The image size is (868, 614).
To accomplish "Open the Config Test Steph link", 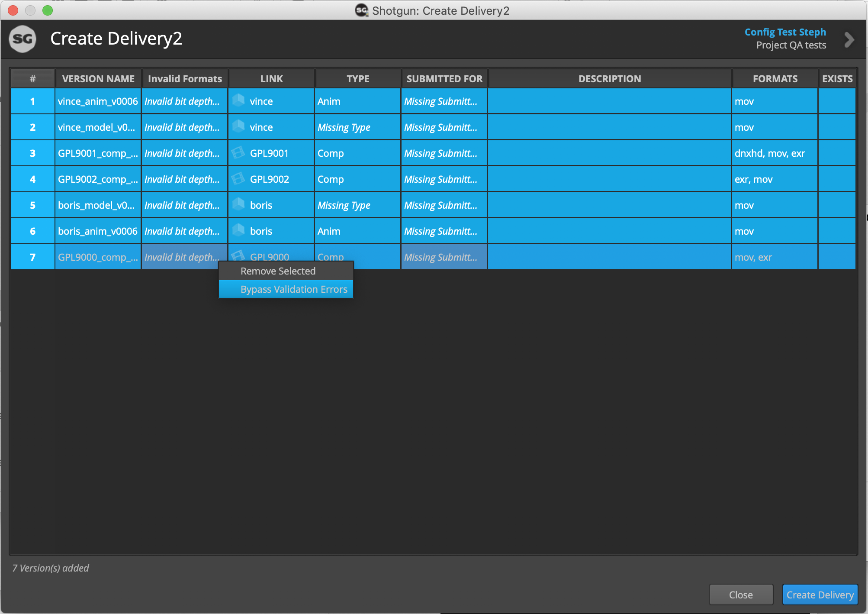I will click(x=785, y=32).
